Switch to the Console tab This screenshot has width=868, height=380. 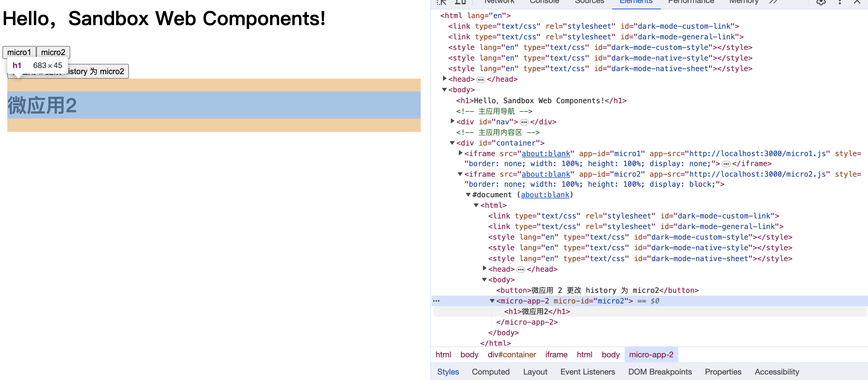point(544,2)
